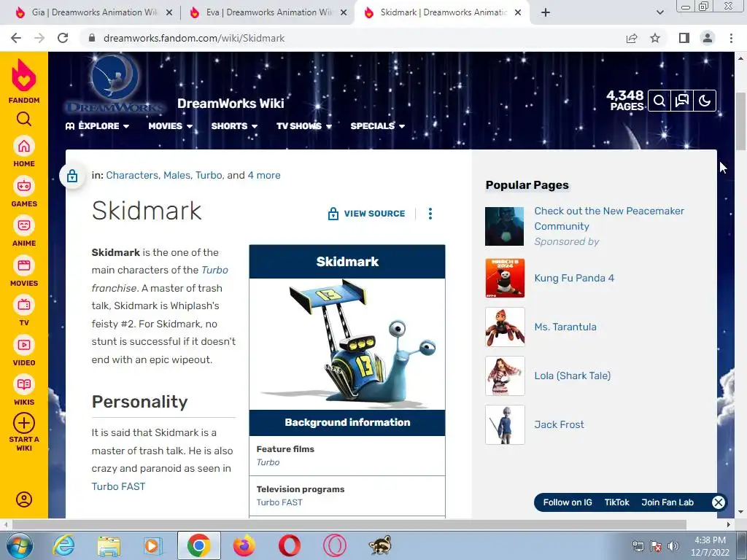
Task: Expand the TV Shows dropdown
Action: point(304,125)
